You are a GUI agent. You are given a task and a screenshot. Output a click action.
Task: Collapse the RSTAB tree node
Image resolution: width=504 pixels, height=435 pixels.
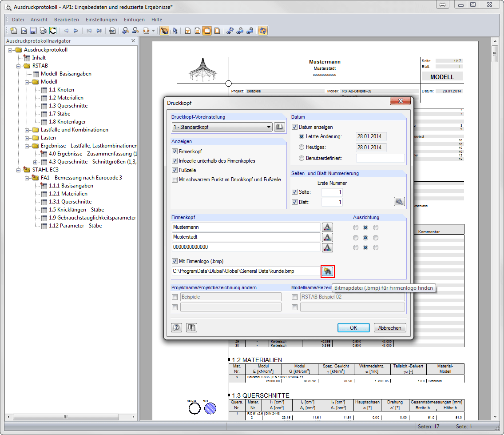tap(18, 66)
